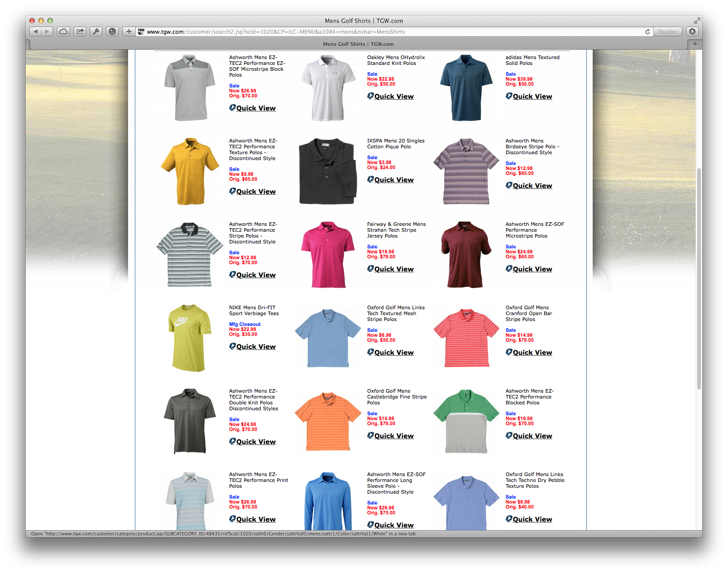This screenshot has width=728, height=573.
Task: Click the key icon in the toolbar
Action: coord(96,32)
